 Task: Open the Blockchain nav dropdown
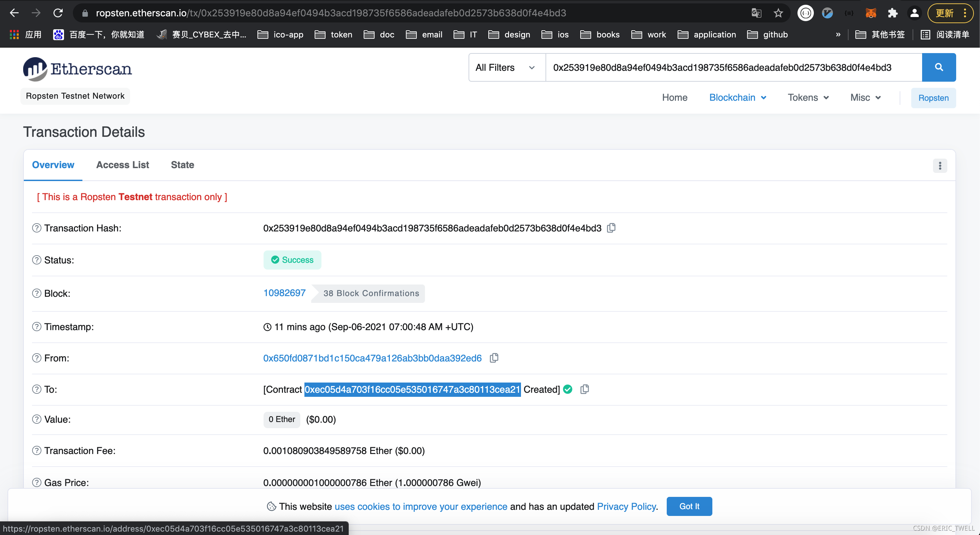pos(737,98)
